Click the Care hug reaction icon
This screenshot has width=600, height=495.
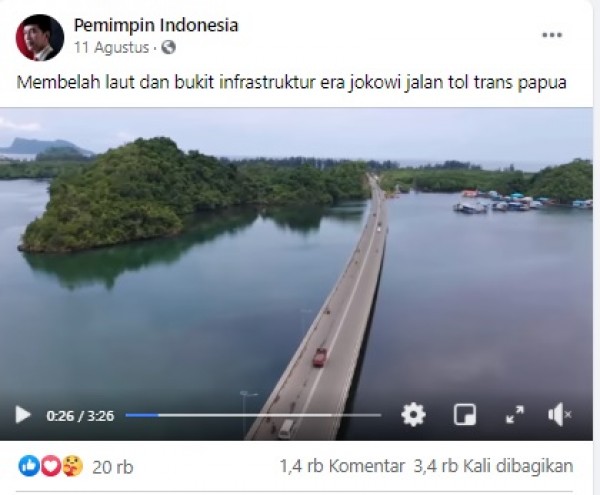73,466
